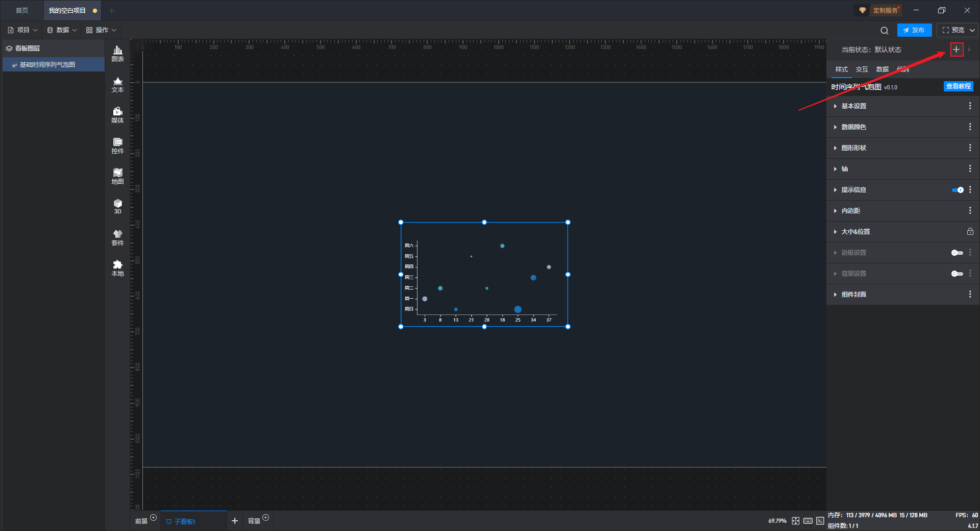
Task: Click the keyboard shortcuts icon in status bar
Action: pyautogui.click(x=808, y=521)
